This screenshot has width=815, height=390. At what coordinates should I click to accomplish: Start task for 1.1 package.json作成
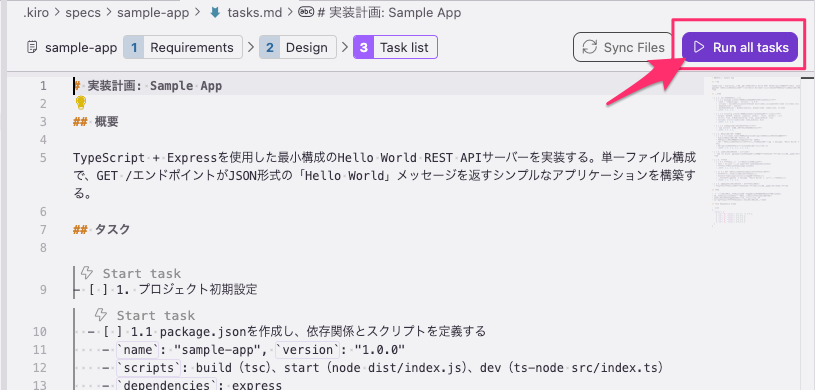coord(155,315)
